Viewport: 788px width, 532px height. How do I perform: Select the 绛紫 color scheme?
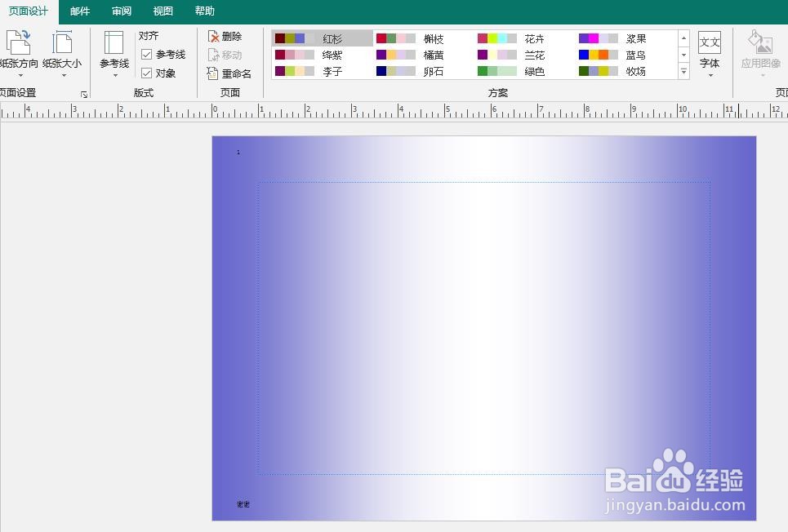322,55
